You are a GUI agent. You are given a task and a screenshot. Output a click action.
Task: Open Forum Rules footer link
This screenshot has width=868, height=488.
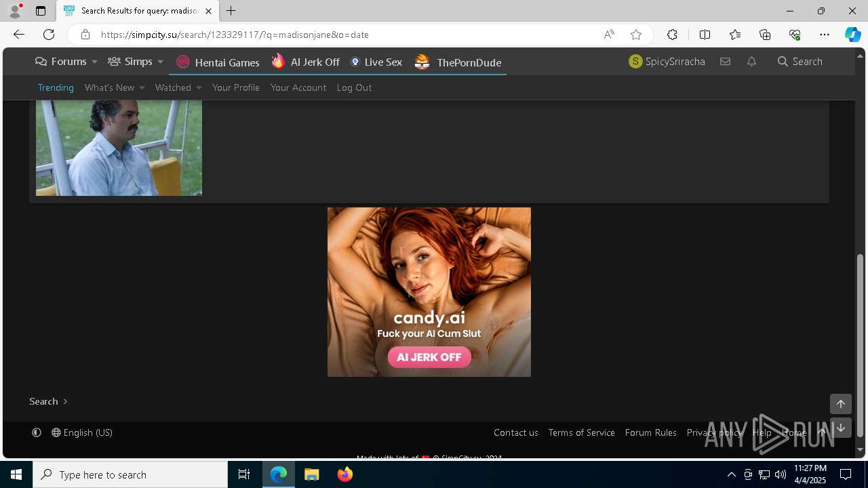(651, 432)
